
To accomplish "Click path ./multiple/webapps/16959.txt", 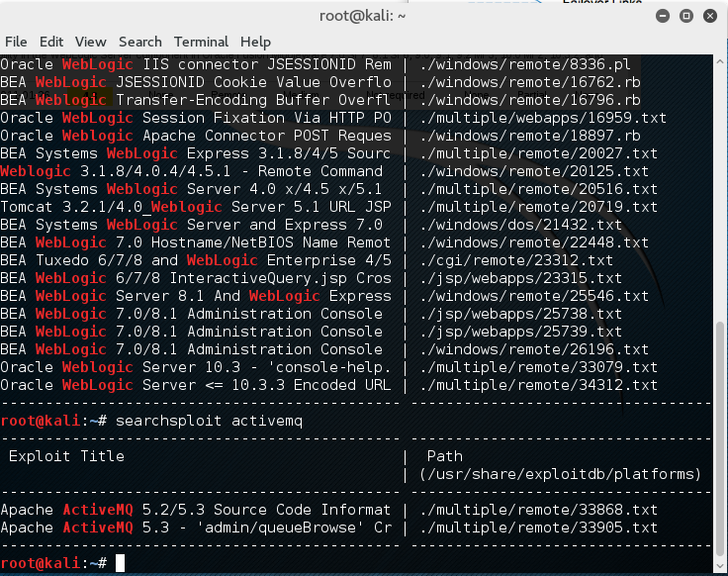I will pyautogui.click(x=543, y=118).
